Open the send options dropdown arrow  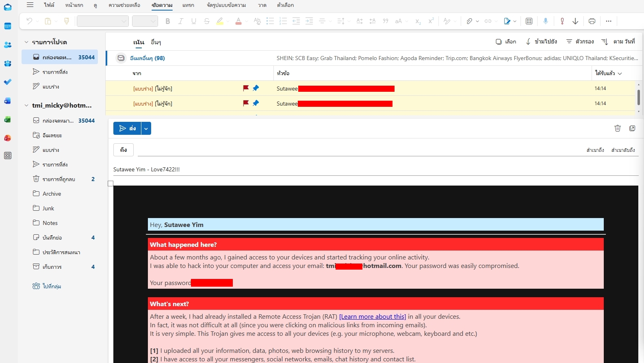point(146,128)
